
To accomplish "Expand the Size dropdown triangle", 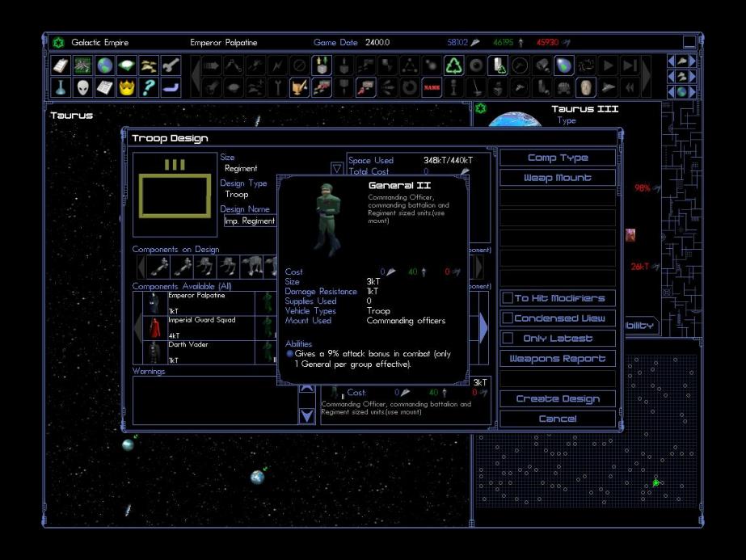I will click(x=337, y=169).
